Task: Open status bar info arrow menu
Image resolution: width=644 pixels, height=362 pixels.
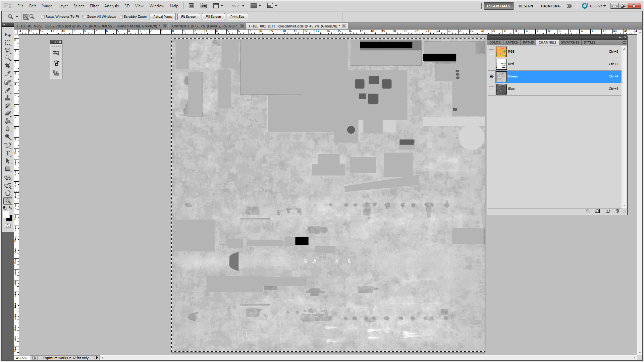Action: point(97,358)
